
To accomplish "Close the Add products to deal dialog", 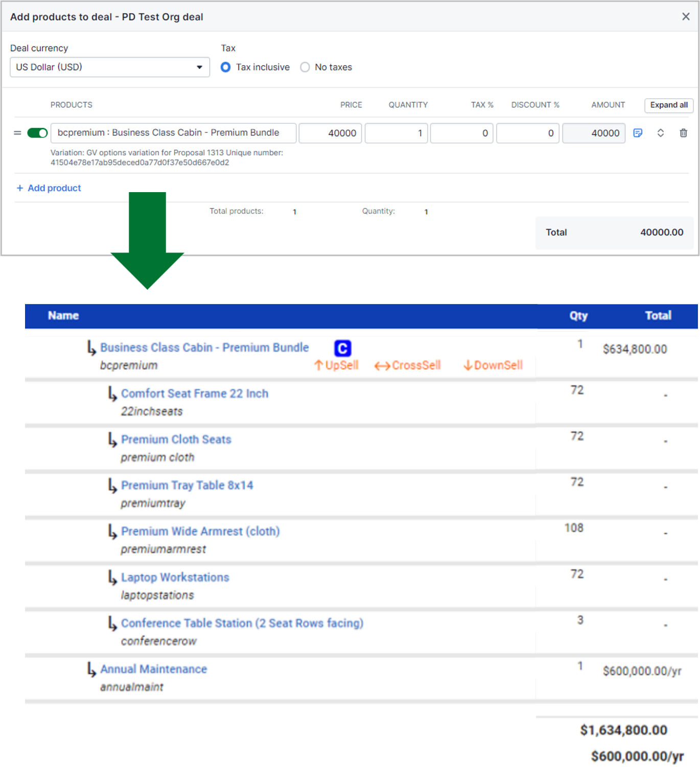I will [x=686, y=16].
